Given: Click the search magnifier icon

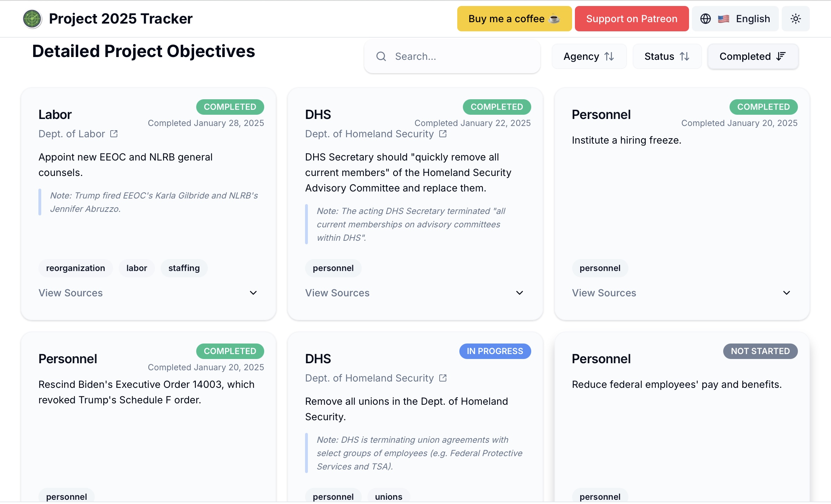Looking at the screenshot, I should coord(381,56).
